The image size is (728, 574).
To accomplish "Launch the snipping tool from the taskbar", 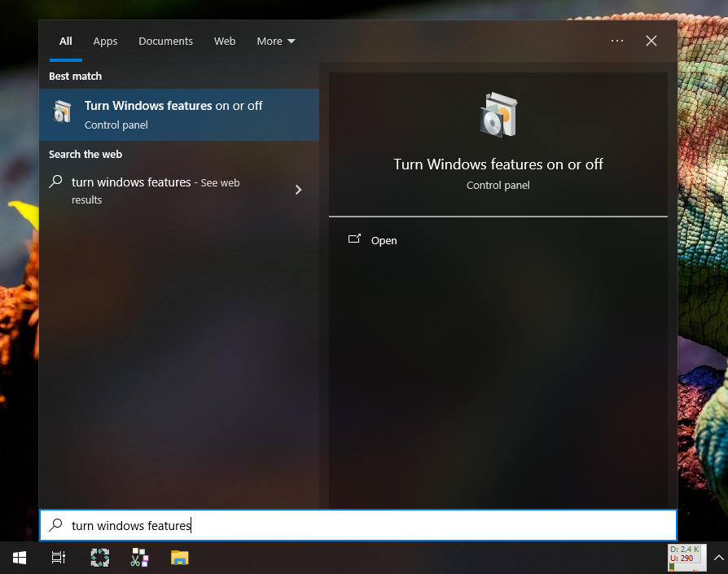I will click(138, 557).
